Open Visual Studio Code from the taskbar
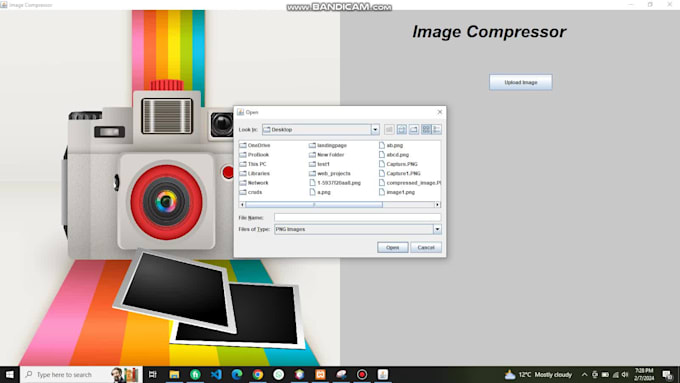 [x=216, y=374]
